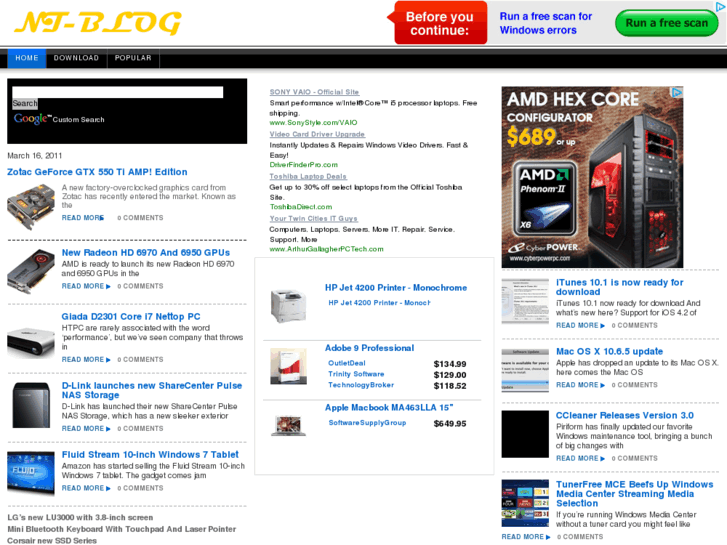Open D-Link ShareCenter Pulse NAS Storage article

pos(152,390)
